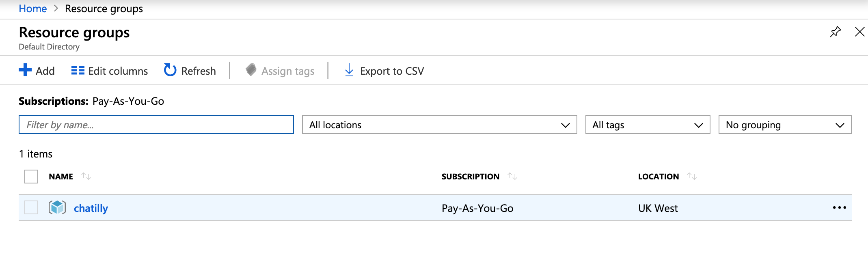
Task: Expand the All locations dropdown
Action: (439, 125)
